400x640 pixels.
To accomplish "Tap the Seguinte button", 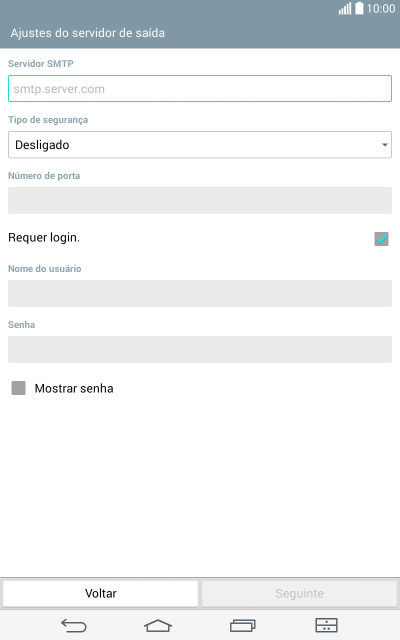I will pyautogui.click(x=300, y=593).
